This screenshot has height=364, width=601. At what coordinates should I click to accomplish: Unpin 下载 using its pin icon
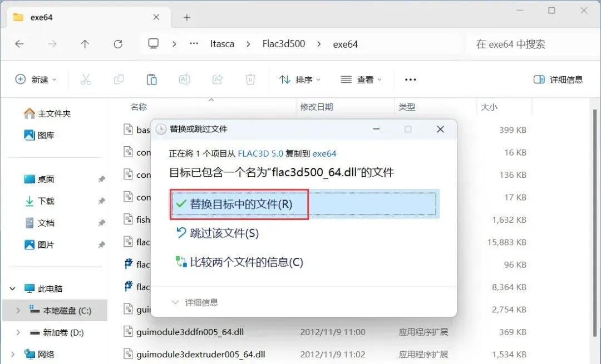click(102, 201)
